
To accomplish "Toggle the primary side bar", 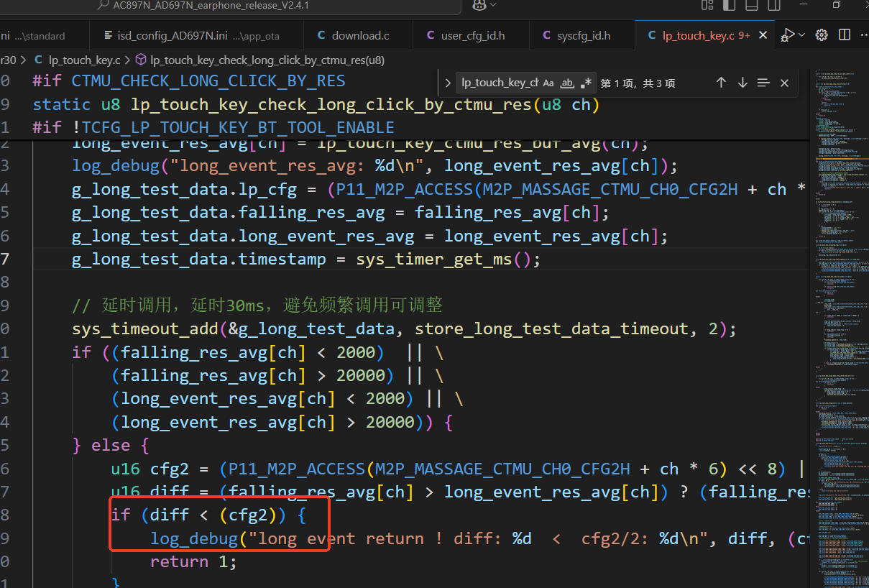I will click(729, 6).
